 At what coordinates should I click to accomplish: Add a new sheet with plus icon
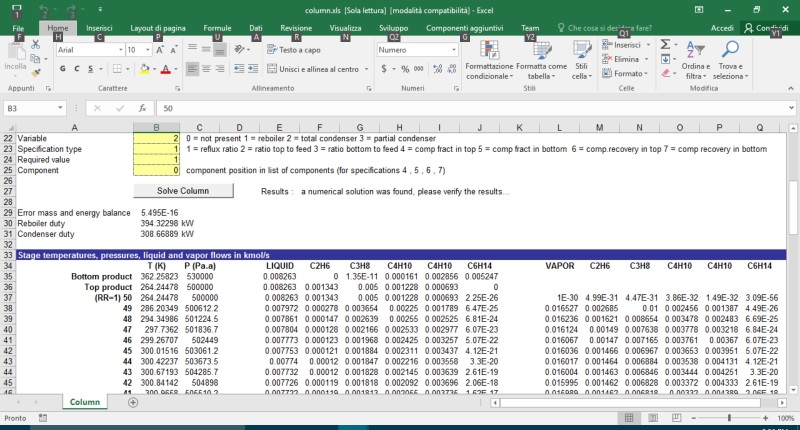coord(133,402)
